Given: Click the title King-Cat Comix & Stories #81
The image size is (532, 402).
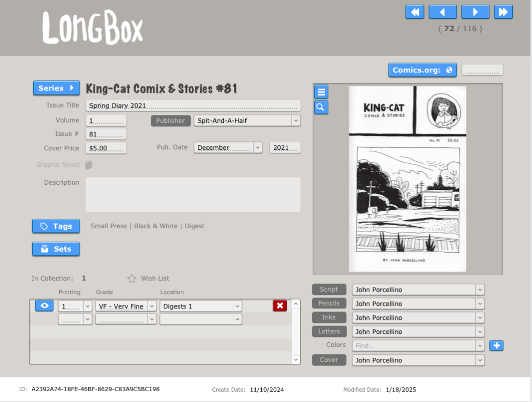Looking at the screenshot, I should [x=162, y=88].
